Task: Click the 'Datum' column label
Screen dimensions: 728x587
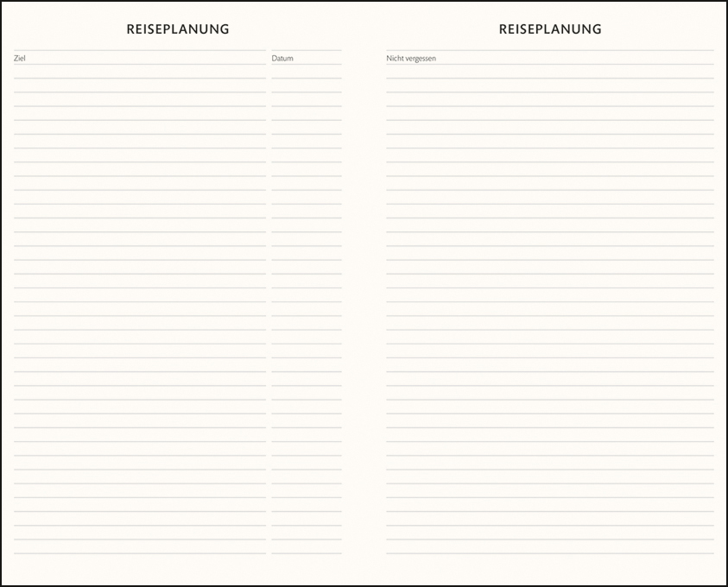Action: coord(282,58)
